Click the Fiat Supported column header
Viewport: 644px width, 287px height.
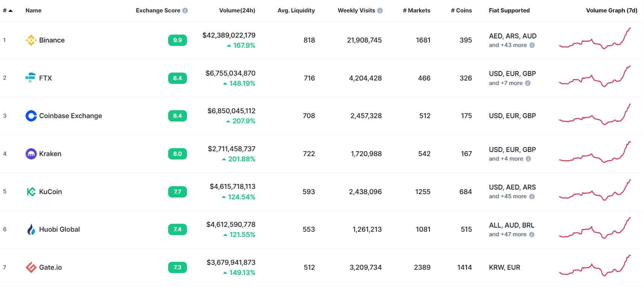point(509,11)
